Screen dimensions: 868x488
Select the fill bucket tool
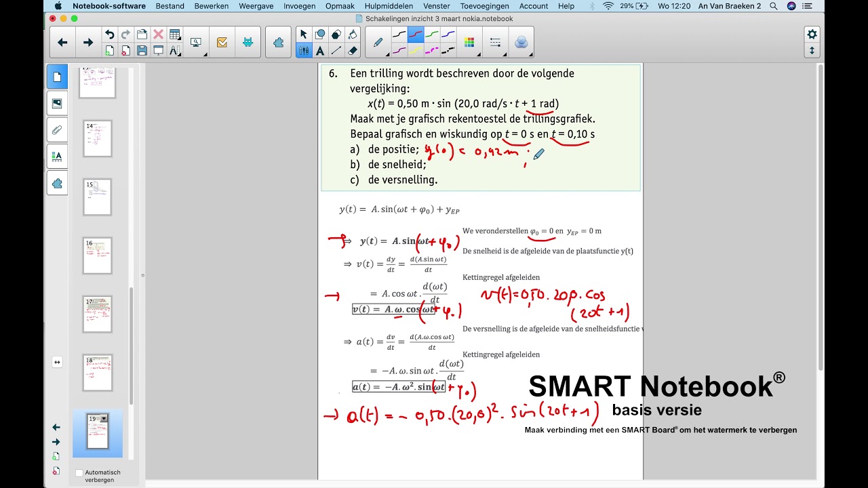click(x=352, y=35)
